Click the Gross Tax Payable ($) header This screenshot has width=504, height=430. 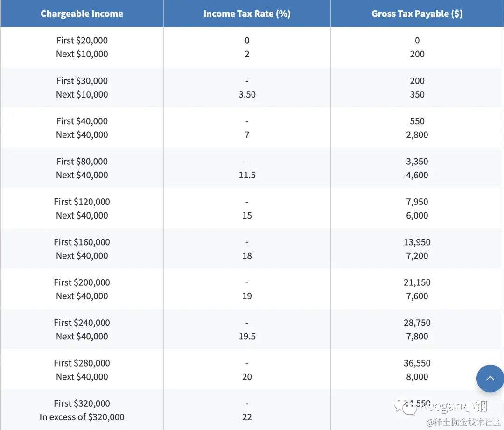pos(417,14)
